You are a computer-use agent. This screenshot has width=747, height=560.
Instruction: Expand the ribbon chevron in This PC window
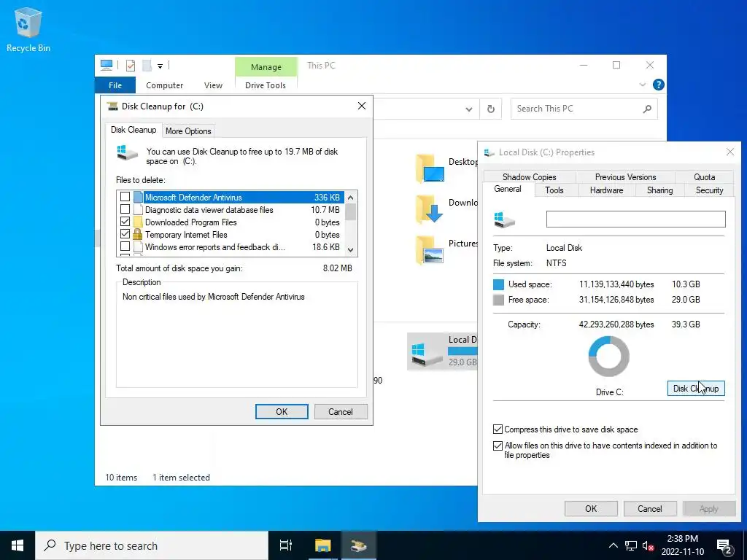tap(642, 85)
